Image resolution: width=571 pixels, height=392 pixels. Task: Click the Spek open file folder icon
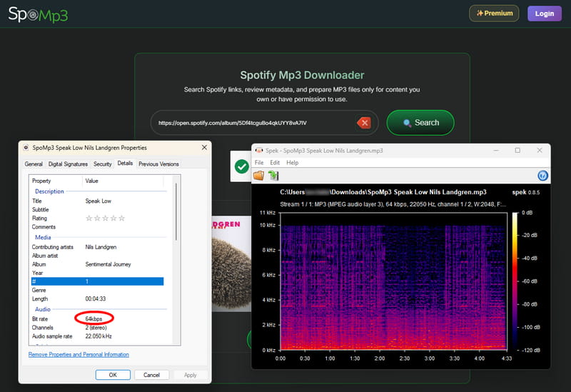(258, 176)
